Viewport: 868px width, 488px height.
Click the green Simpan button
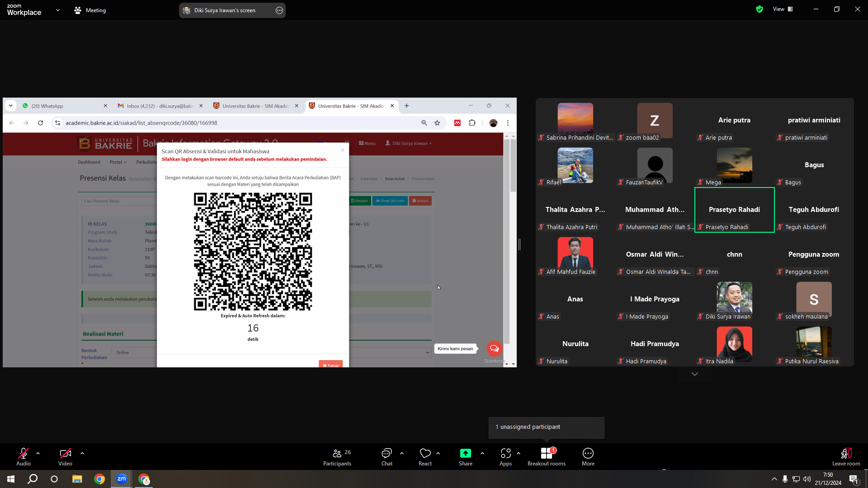(x=359, y=201)
